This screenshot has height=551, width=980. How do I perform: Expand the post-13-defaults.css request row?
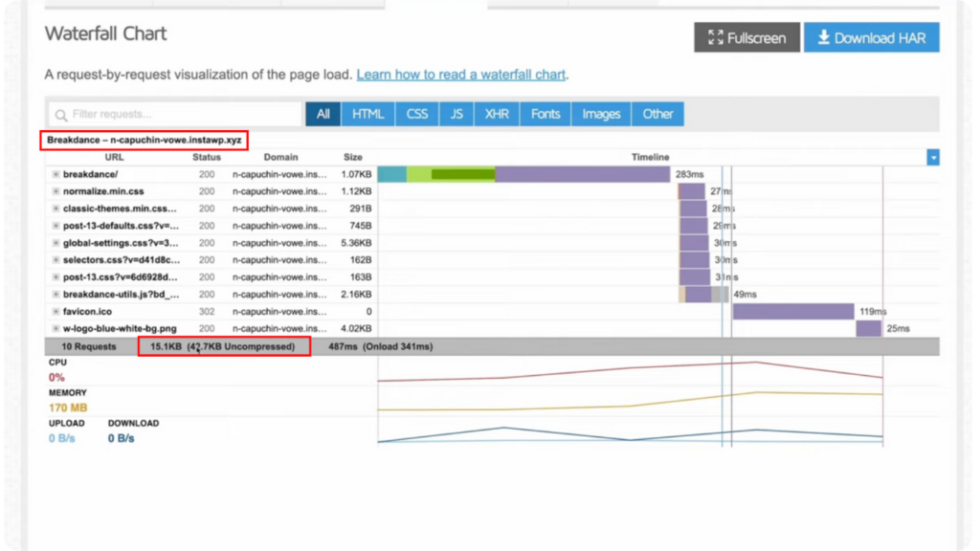click(x=56, y=226)
